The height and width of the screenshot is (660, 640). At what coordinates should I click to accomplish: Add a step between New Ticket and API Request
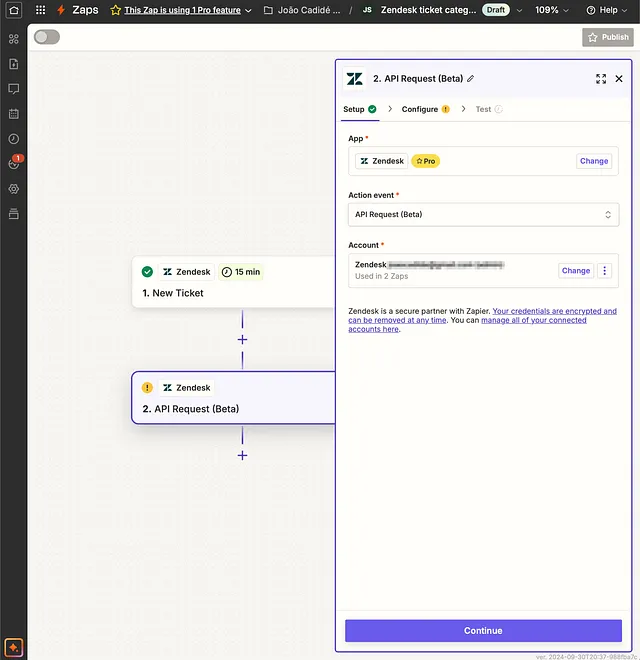click(x=242, y=339)
